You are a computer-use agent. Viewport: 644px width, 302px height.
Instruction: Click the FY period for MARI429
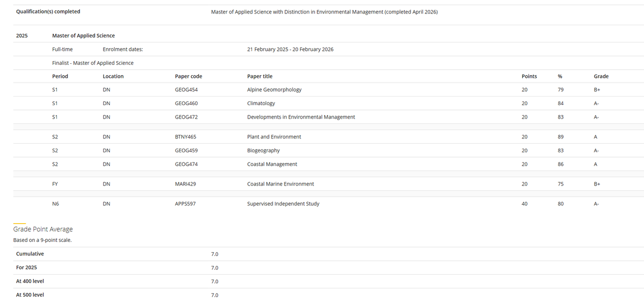[55, 184]
